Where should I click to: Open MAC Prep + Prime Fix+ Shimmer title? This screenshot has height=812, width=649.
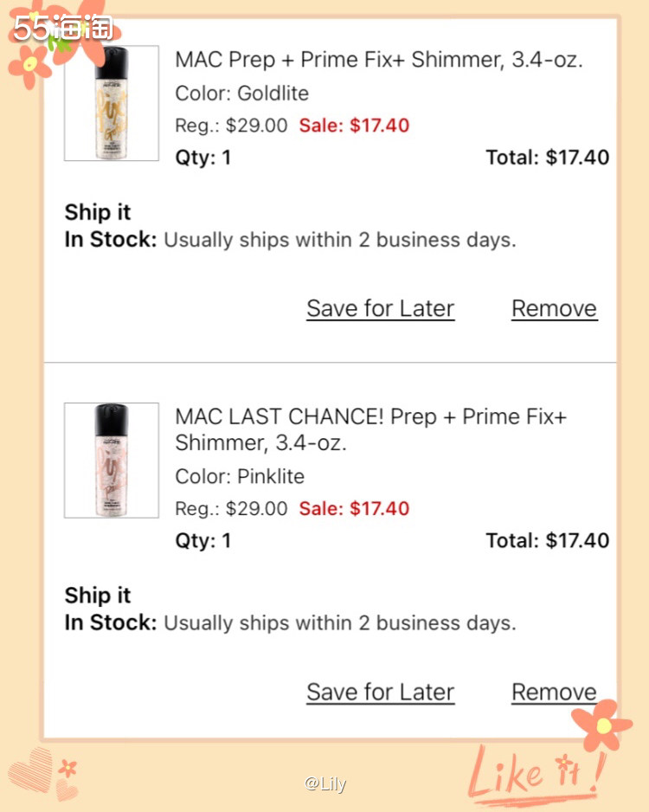tap(379, 60)
